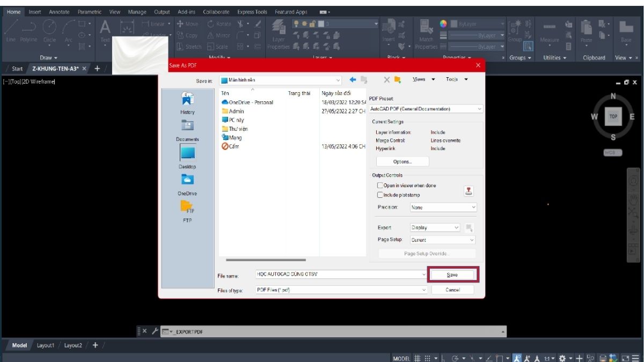Viewport: 644px width, 362px height.
Task: Create a new folder with toolbar icon
Action: tap(397, 80)
